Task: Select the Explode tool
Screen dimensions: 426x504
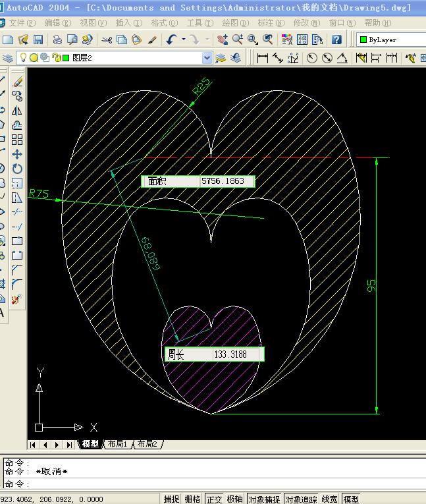Action: pos(17,299)
